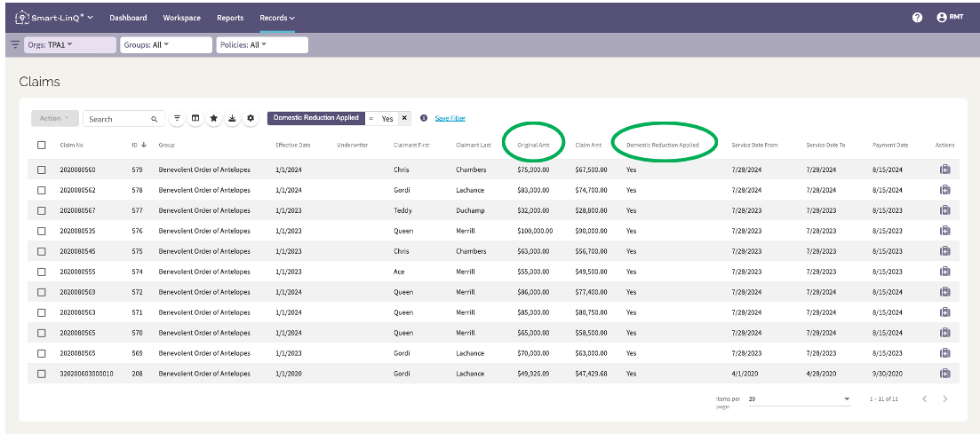Click the Duchamp claimant last name cell

(470, 210)
